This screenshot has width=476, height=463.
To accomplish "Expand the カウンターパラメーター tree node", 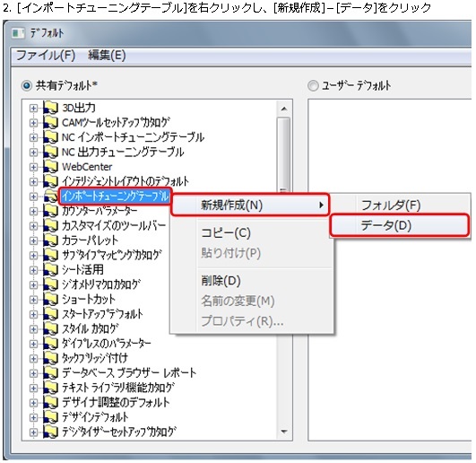I will [x=33, y=211].
